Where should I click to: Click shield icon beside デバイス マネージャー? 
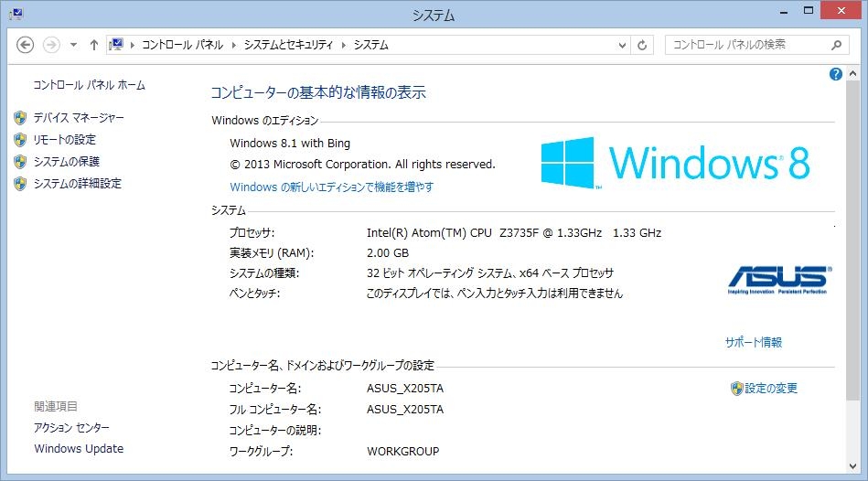point(20,117)
